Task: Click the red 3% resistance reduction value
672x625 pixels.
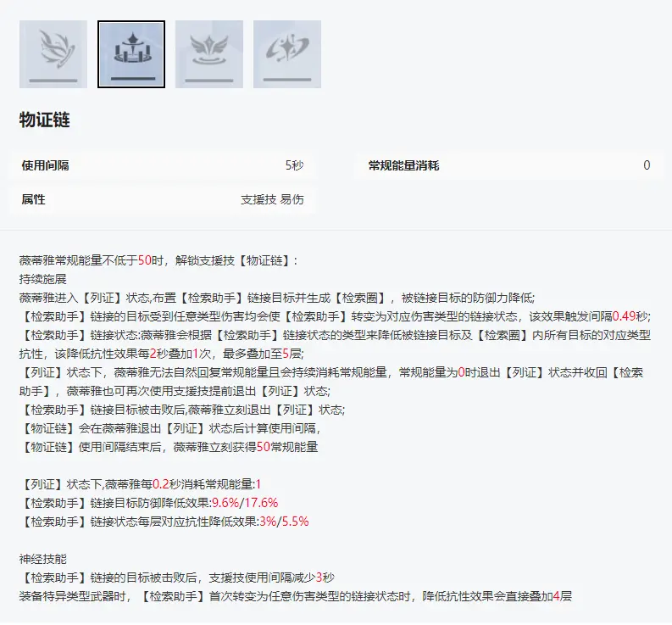Action: point(266,522)
